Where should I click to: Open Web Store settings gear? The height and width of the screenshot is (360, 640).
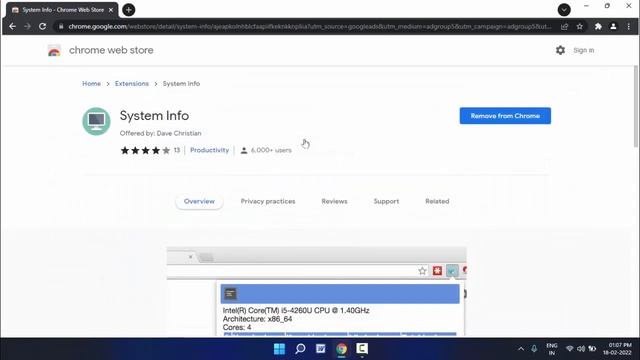[x=560, y=50]
